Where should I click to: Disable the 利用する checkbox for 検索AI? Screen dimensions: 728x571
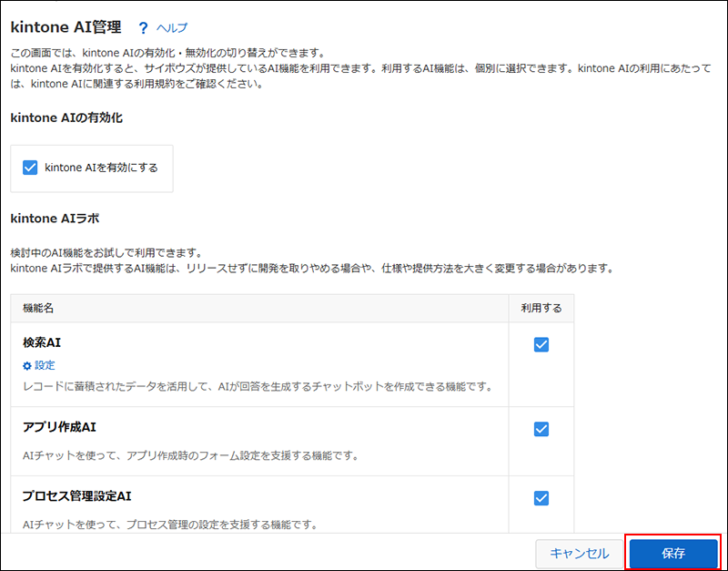coord(541,344)
